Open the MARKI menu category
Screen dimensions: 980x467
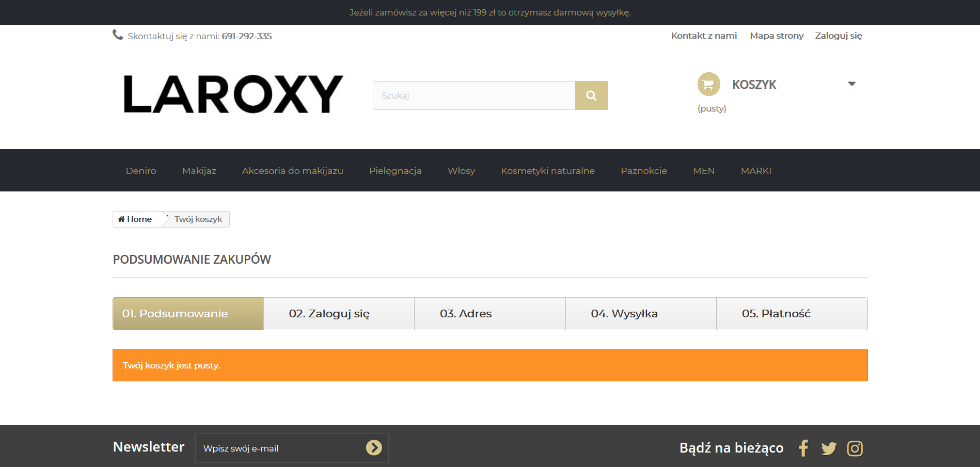(756, 171)
